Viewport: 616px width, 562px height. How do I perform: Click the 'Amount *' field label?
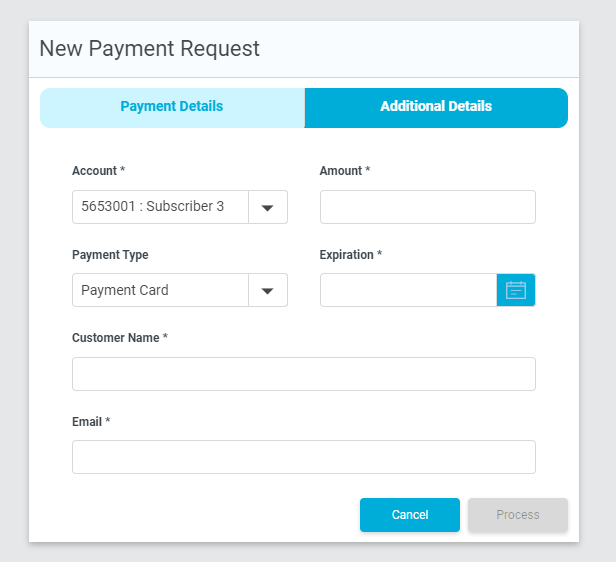[345, 171]
